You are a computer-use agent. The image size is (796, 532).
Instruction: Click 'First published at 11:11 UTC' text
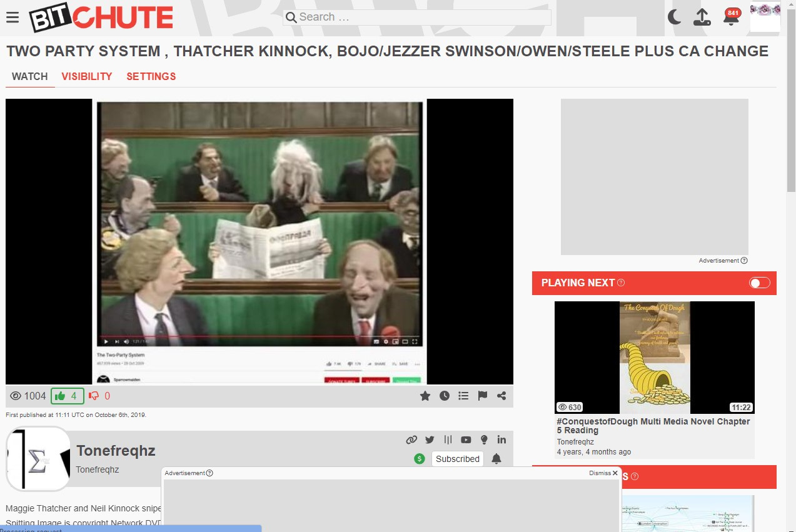(x=76, y=414)
